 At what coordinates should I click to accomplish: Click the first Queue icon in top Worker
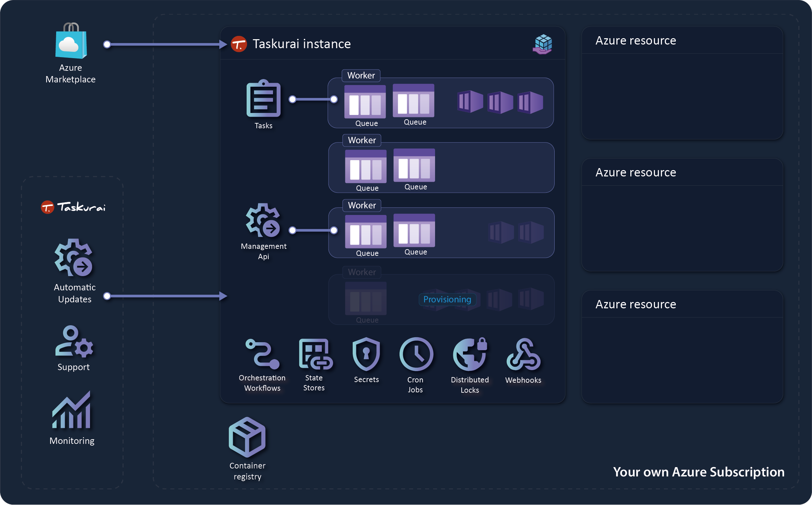tap(365, 102)
